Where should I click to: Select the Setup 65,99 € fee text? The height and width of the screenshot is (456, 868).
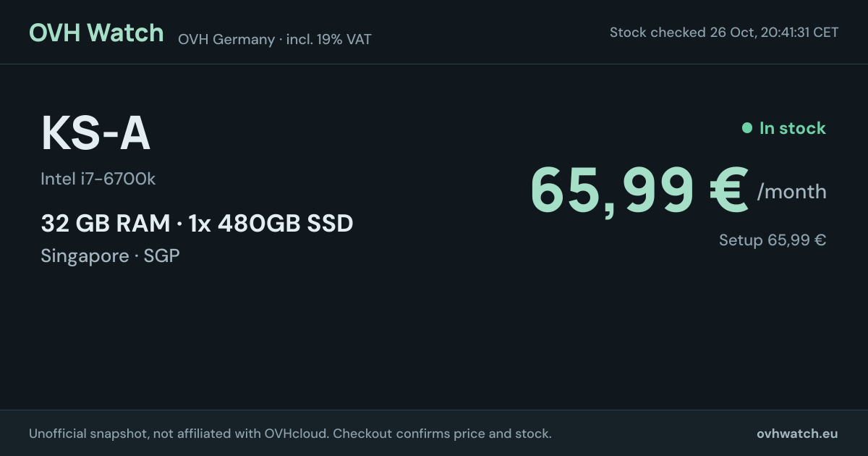pos(773,240)
